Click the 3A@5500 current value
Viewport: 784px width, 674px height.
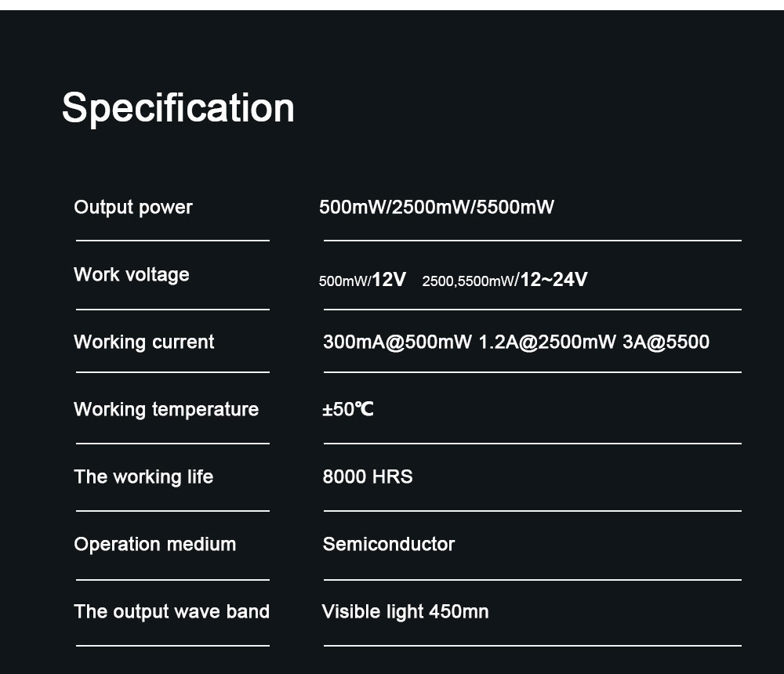[x=666, y=342]
